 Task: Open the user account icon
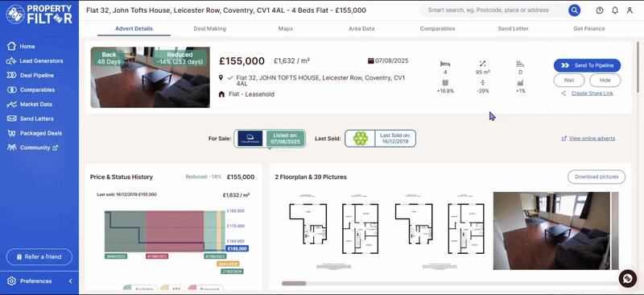pos(630,10)
